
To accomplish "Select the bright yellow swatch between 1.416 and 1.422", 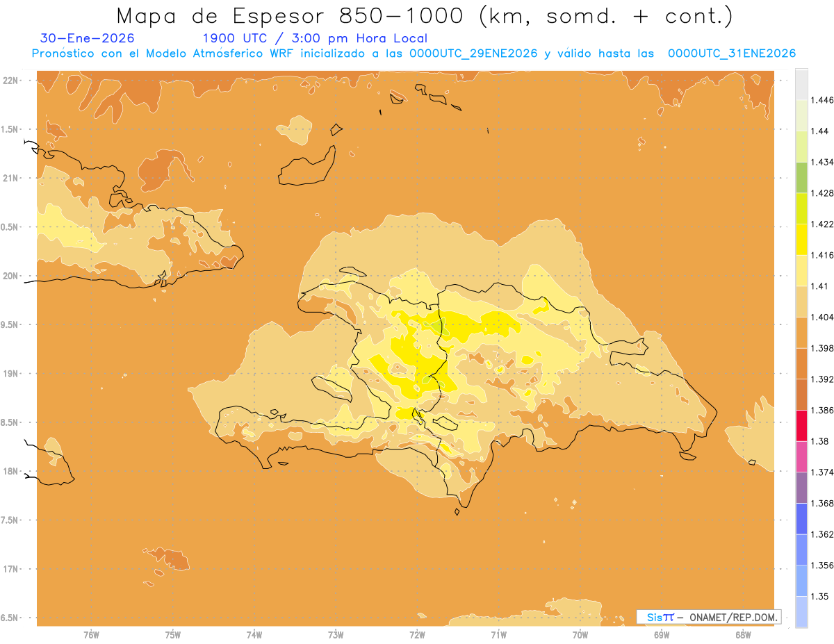I will point(801,240).
